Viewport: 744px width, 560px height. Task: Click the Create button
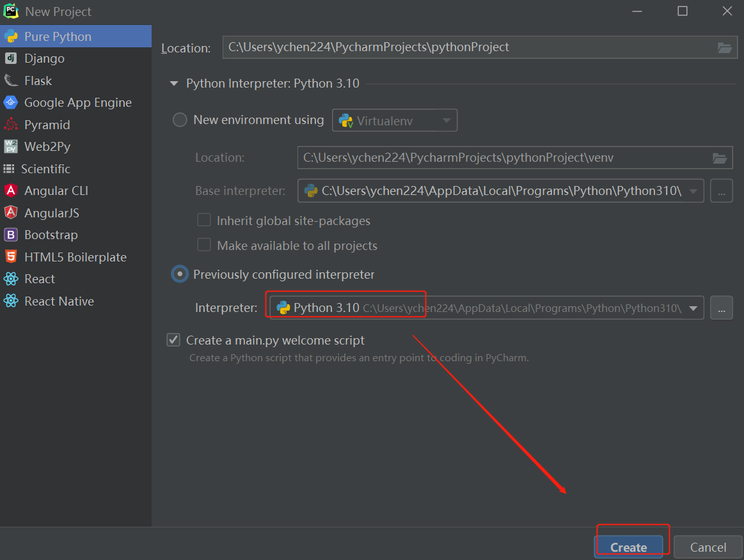(x=628, y=547)
